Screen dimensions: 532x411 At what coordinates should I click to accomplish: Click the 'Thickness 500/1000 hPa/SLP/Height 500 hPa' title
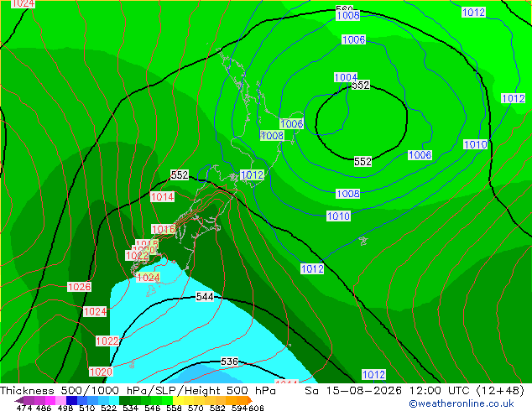tap(138, 391)
